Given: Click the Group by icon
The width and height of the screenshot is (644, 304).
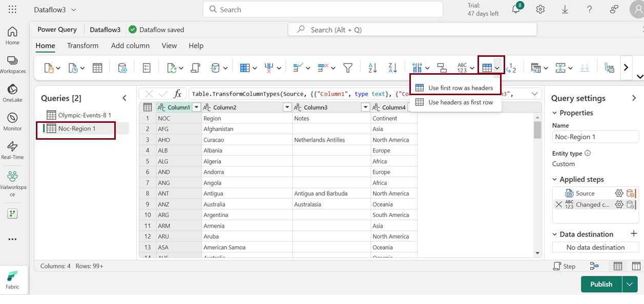Looking at the screenshot, I should [x=442, y=68].
